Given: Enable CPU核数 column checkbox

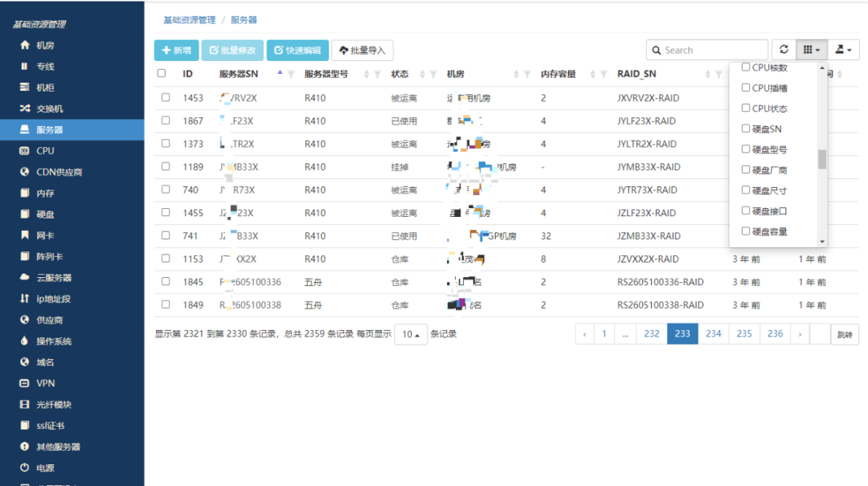Looking at the screenshot, I should [x=746, y=67].
